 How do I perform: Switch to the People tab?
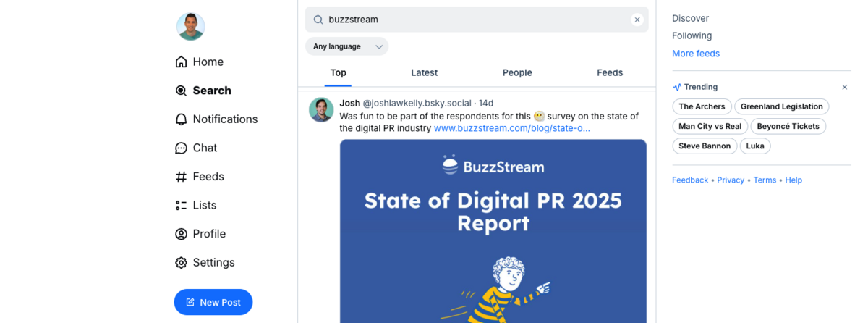[x=517, y=72]
